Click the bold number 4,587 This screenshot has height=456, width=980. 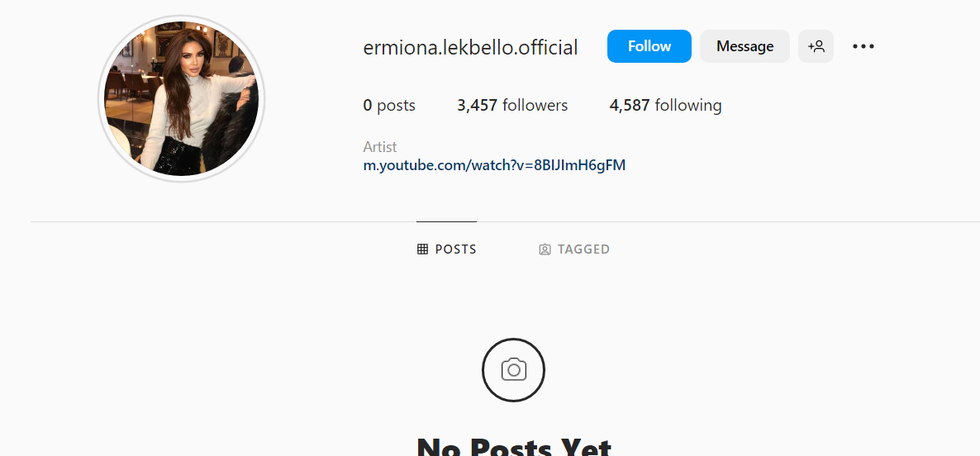coord(630,106)
